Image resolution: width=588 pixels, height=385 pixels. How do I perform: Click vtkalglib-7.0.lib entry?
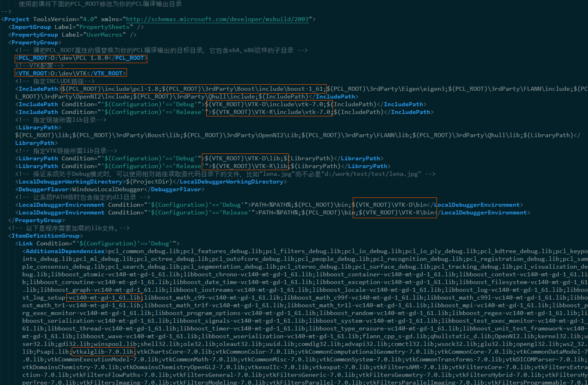point(103,352)
